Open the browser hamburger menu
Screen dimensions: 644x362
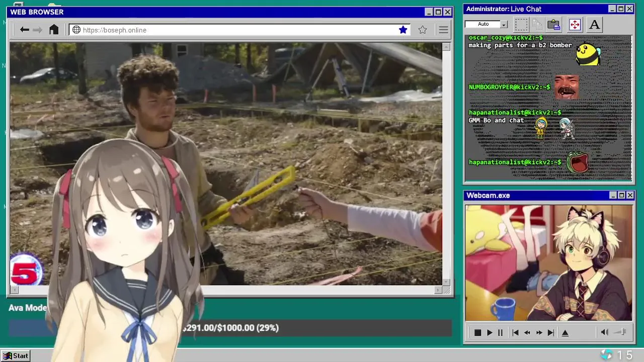coord(443,30)
